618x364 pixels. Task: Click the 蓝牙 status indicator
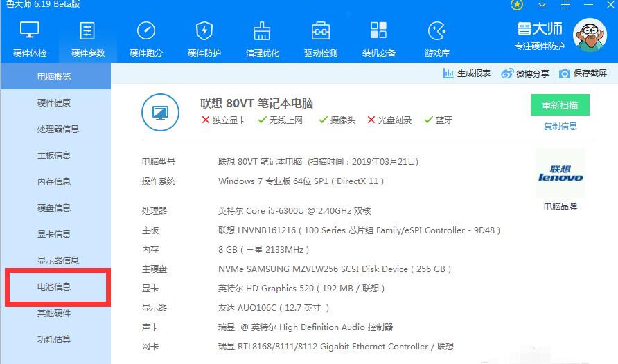439,120
